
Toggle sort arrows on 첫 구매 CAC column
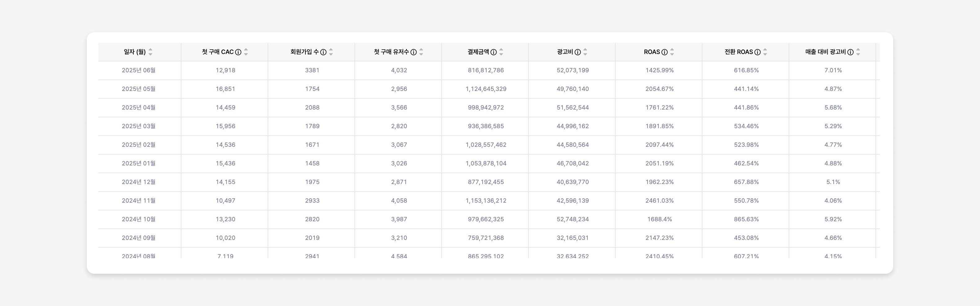click(246, 52)
